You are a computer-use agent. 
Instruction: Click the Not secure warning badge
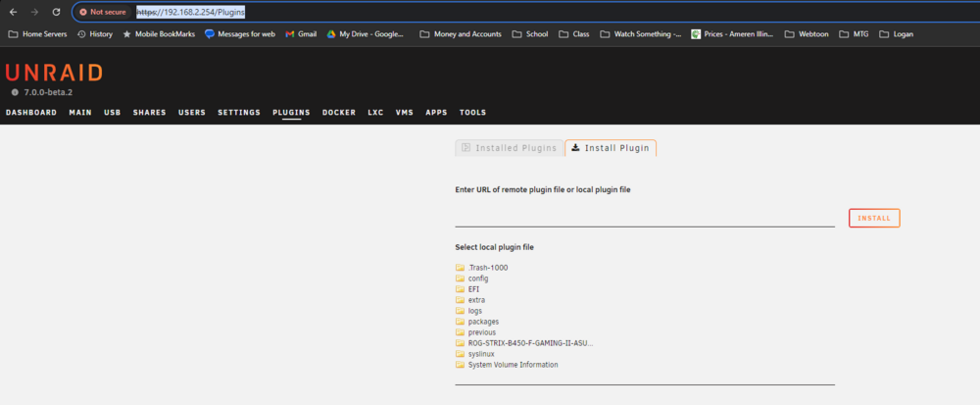(103, 12)
